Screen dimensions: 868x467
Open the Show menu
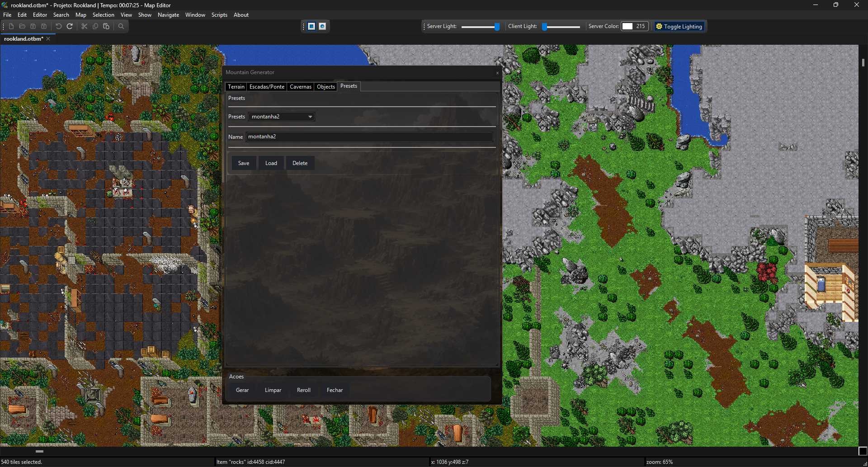click(x=145, y=15)
